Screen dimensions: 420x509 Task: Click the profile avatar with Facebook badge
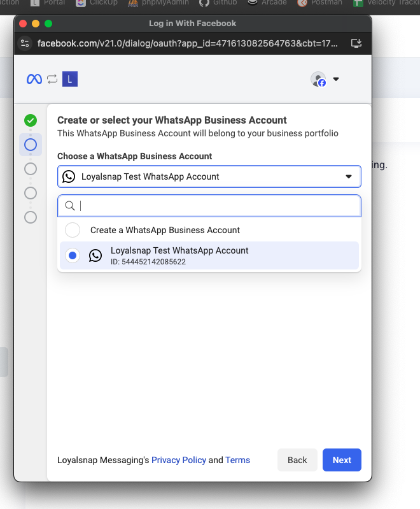[318, 79]
